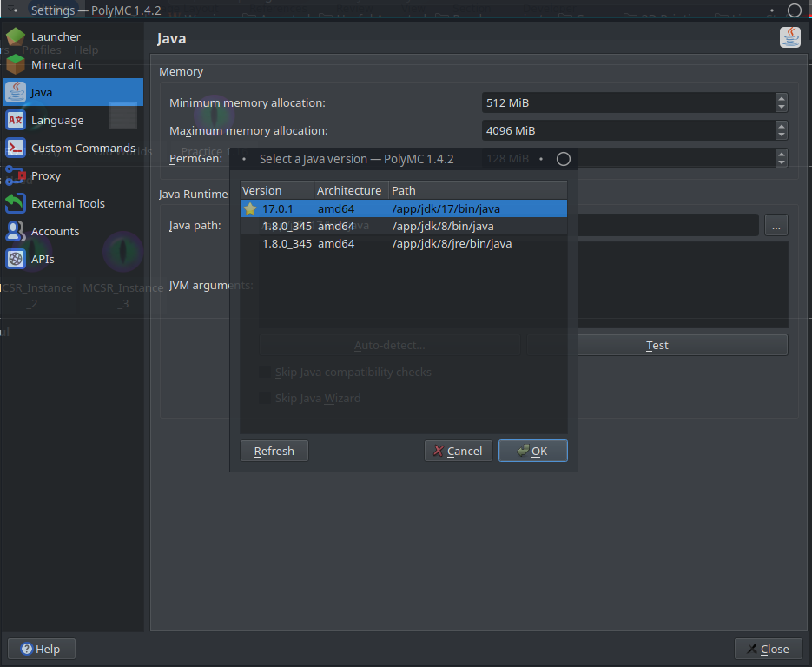Open the Proxy settings icon
The image size is (812, 667).
point(16,175)
